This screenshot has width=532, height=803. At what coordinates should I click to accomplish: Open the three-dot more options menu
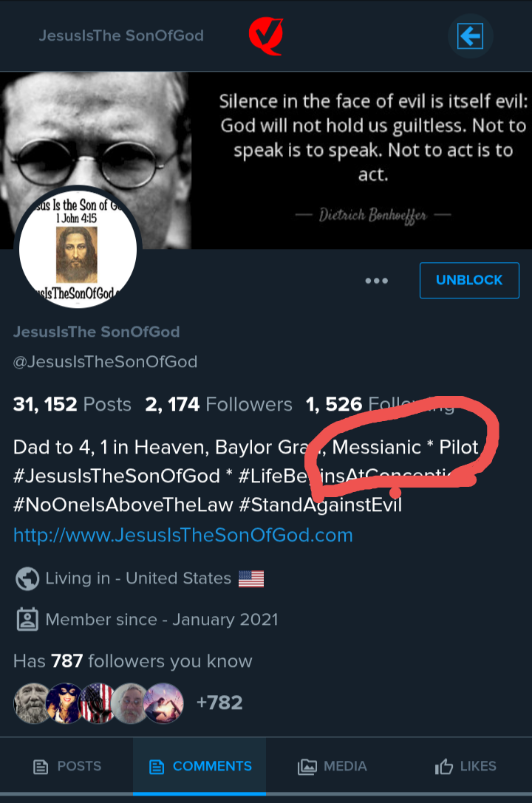(x=377, y=281)
